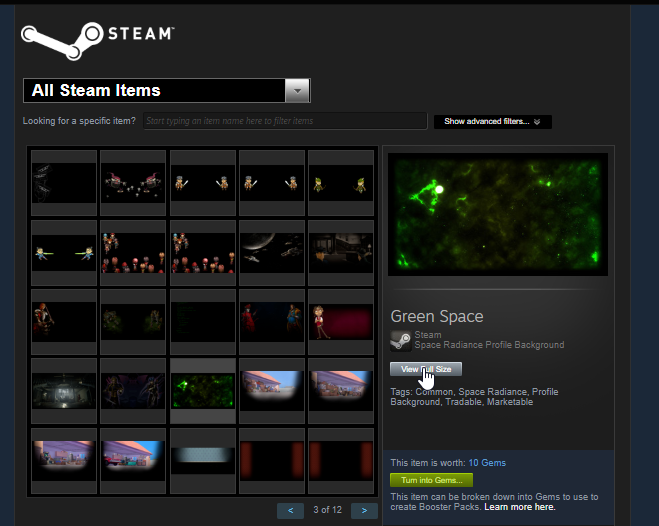Screen dimensions: 659x526
Task: Click the Steam game icon beside the item description
Action: [401, 340]
